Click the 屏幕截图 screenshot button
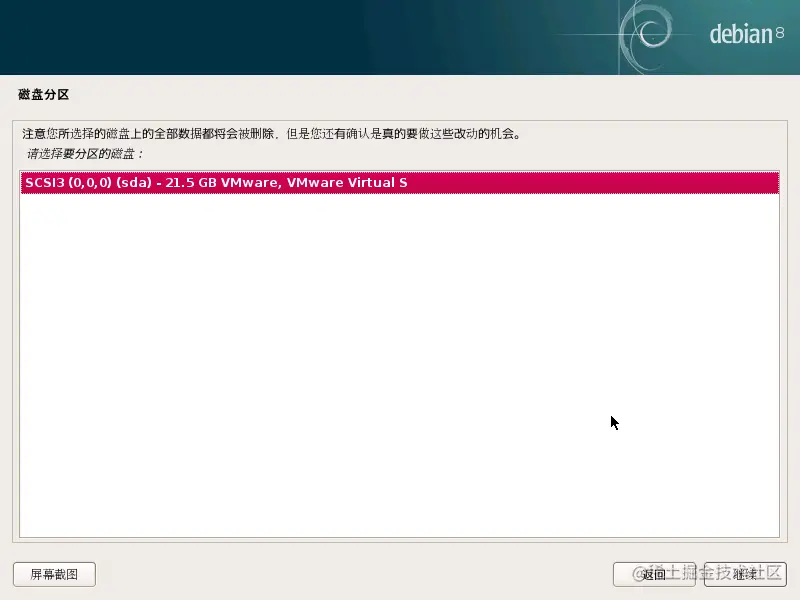 55,574
